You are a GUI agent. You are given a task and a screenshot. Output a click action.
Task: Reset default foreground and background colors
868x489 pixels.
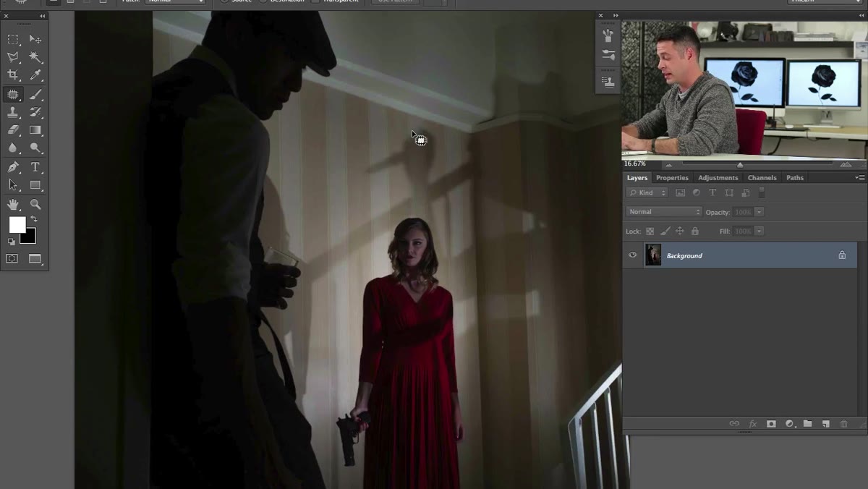(12, 242)
